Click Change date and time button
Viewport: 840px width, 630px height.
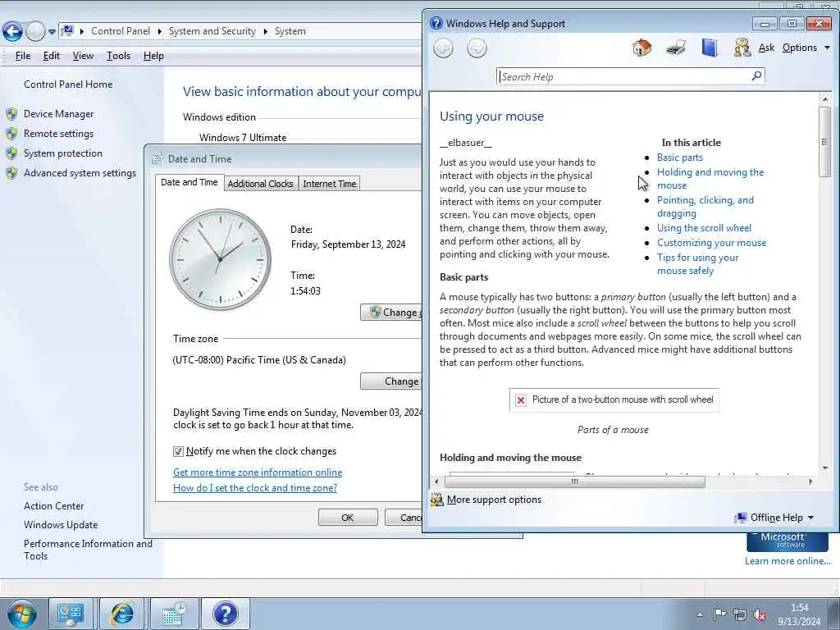click(391, 313)
